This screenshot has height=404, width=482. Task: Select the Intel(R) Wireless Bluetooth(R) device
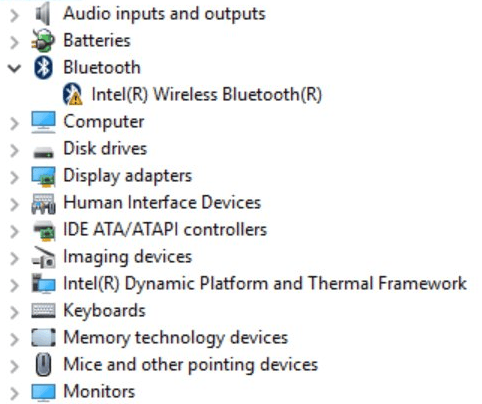[207, 94]
